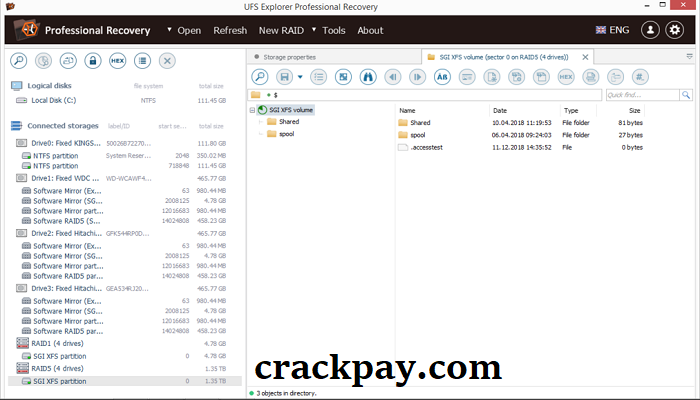
Task: Select Local Disk (C:)
Action: (x=54, y=100)
